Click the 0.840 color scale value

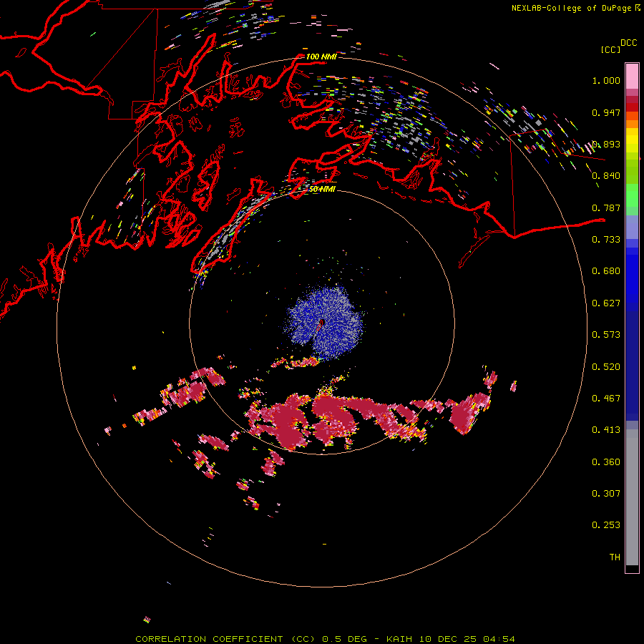(606, 176)
